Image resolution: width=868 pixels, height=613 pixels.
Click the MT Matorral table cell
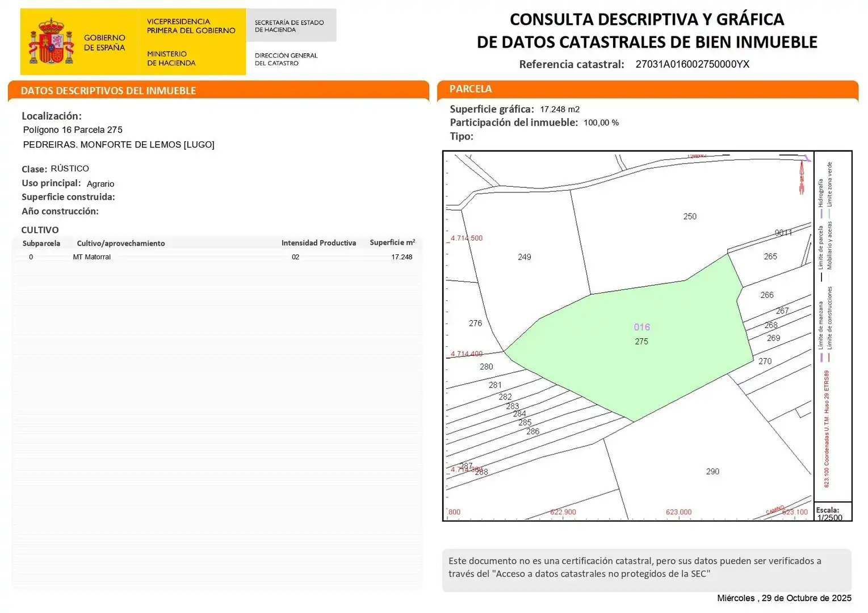pyautogui.click(x=92, y=257)
